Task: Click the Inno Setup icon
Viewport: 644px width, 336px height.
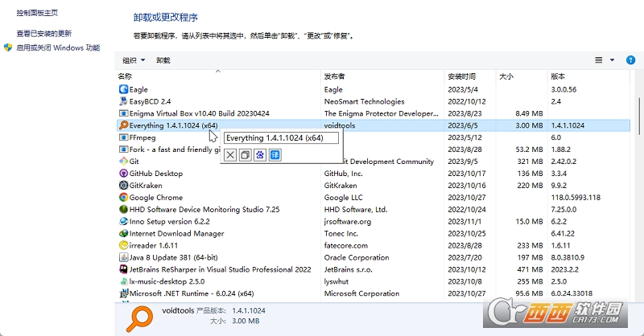Action: 123,221
